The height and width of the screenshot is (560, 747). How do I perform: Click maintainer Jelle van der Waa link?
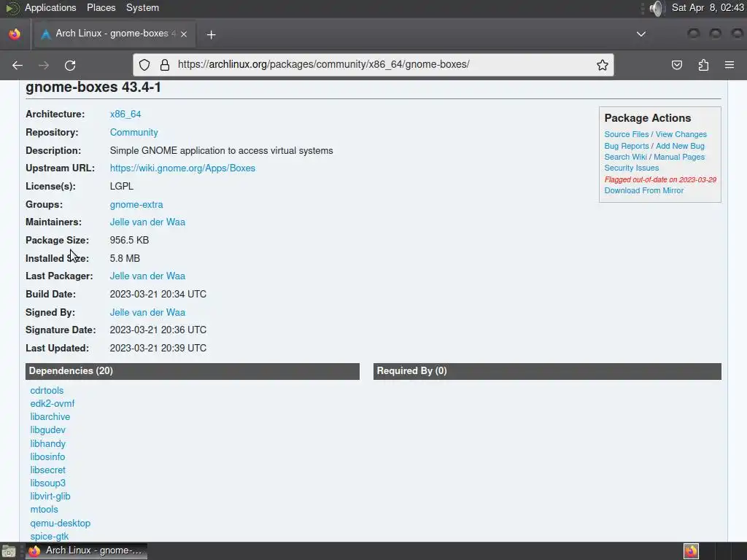click(147, 222)
